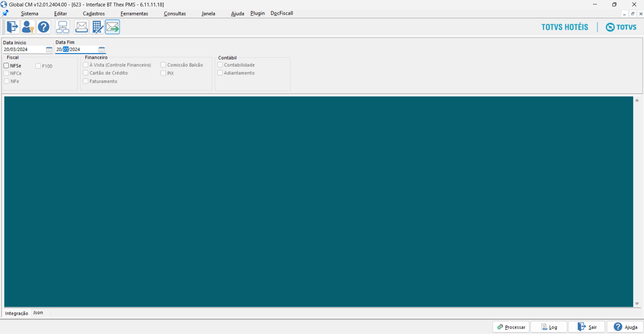Screen dimensions: 644x334
Task: Click the Processar button
Action: pos(511,327)
